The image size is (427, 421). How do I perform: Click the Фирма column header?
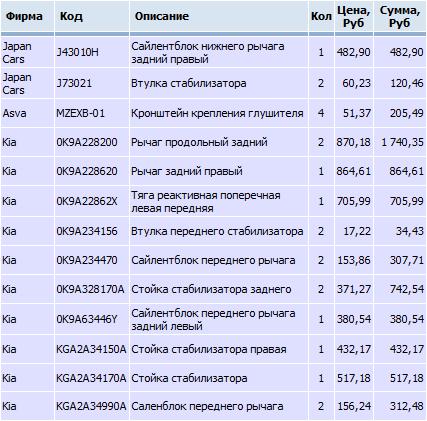[x=24, y=16]
